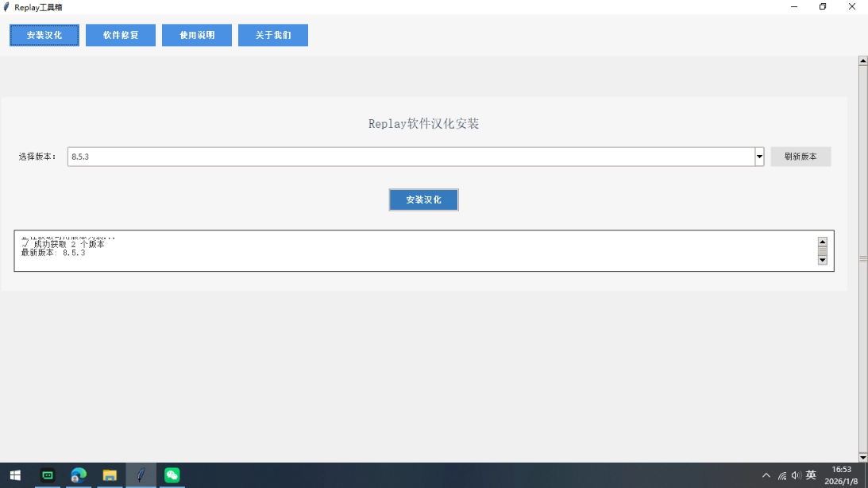Launch WeChat from the taskbar
The height and width of the screenshot is (488, 868).
172,475
